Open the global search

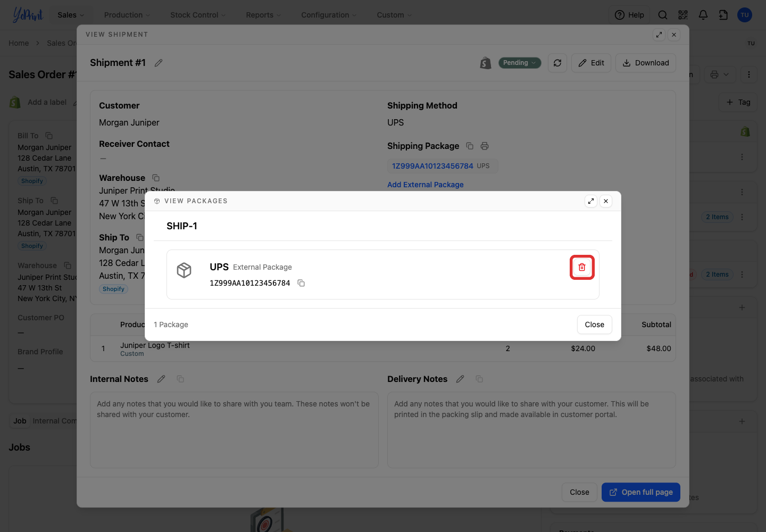coord(663,15)
